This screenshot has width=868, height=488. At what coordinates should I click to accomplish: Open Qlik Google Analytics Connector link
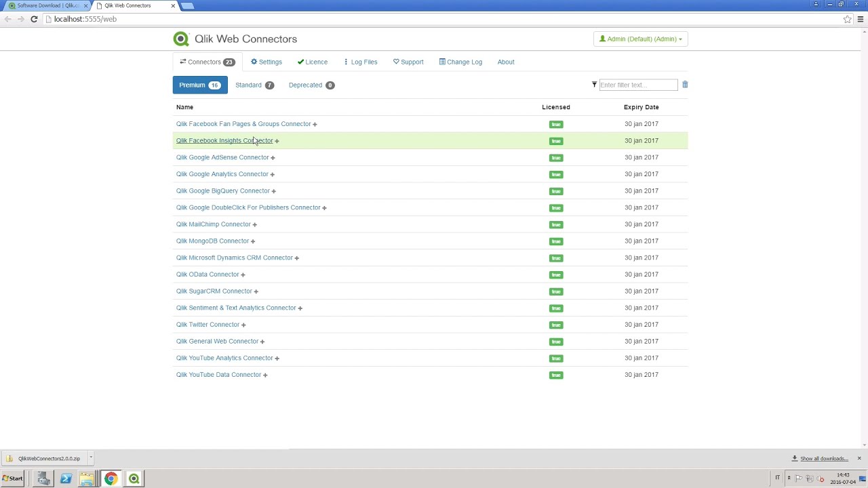point(222,174)
